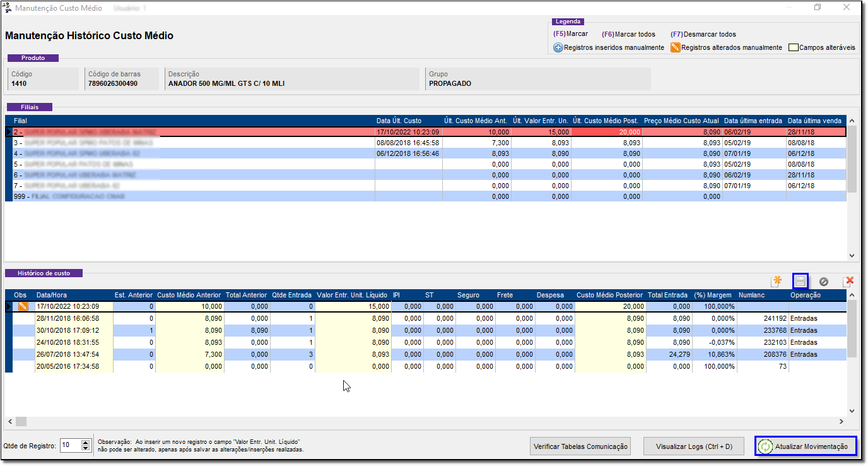Increase Qtde de Registro with up arrow
This screenshot has height=466, width=868.
86,443
